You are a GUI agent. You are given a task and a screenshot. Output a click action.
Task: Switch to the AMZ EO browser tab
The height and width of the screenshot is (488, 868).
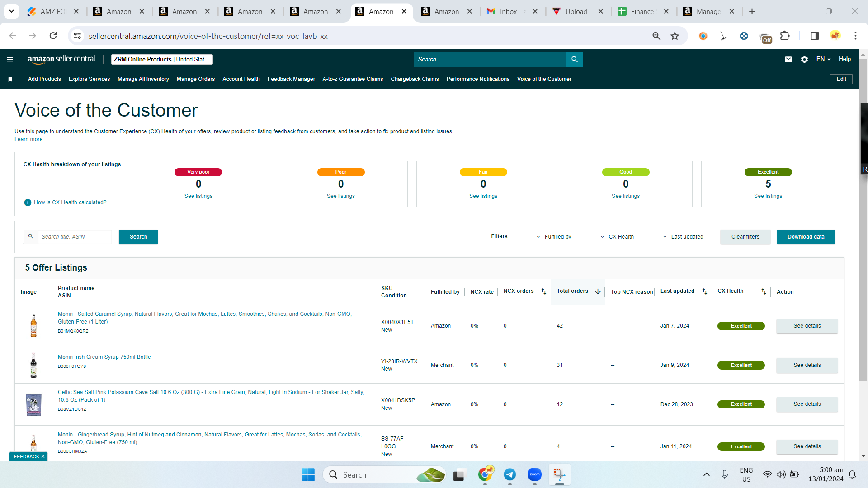tap(52, 11)
